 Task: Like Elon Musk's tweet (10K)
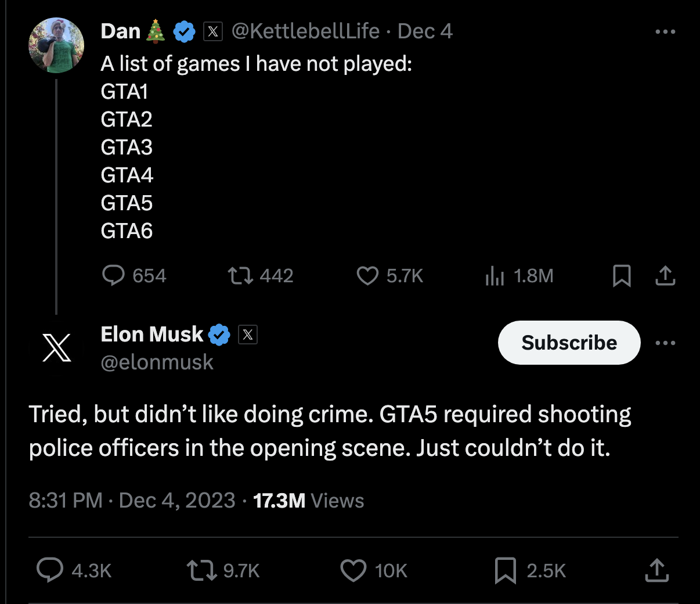[353, 570]
